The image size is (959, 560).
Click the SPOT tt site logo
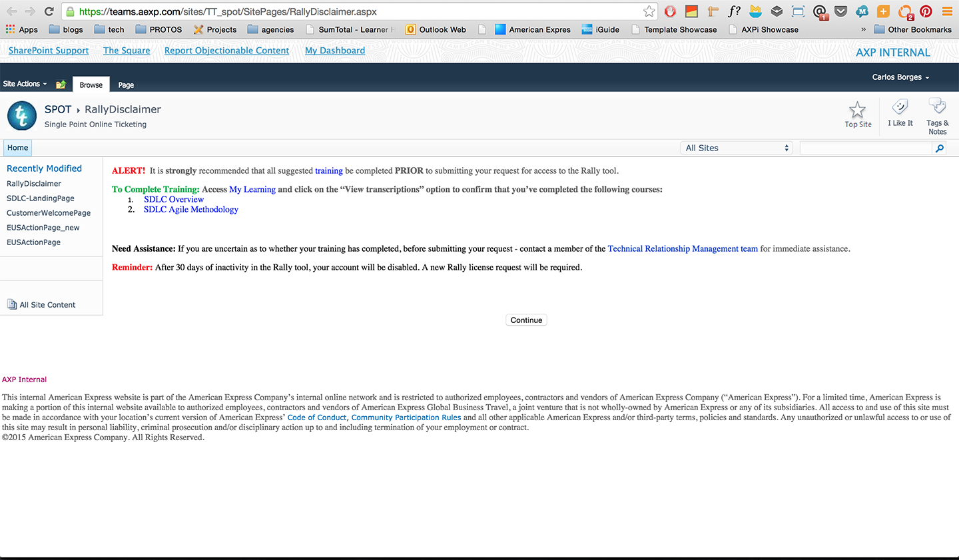(x=22, y=116)
